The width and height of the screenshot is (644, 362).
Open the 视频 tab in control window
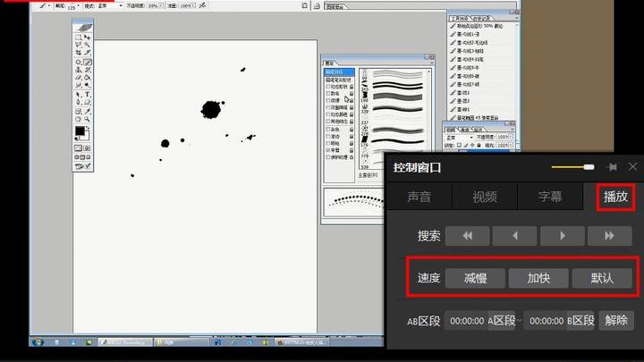pyautogui.click(x=485, y=197)
